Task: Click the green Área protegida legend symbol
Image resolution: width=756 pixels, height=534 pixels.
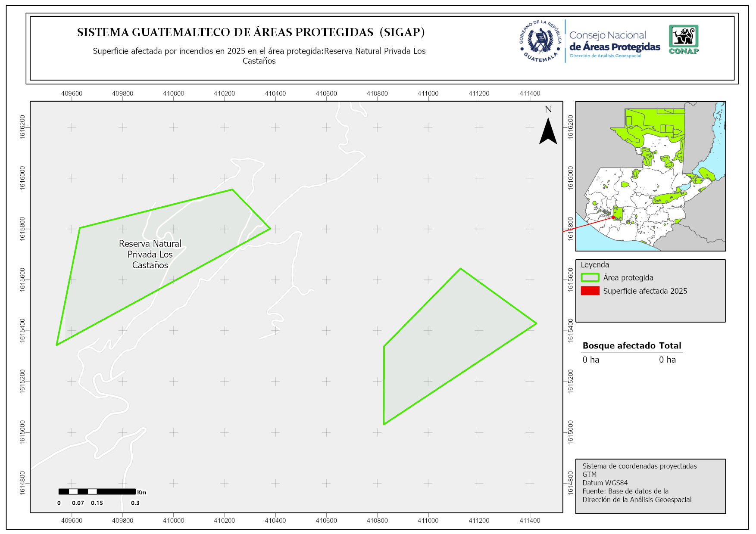Action: (590, 278)
